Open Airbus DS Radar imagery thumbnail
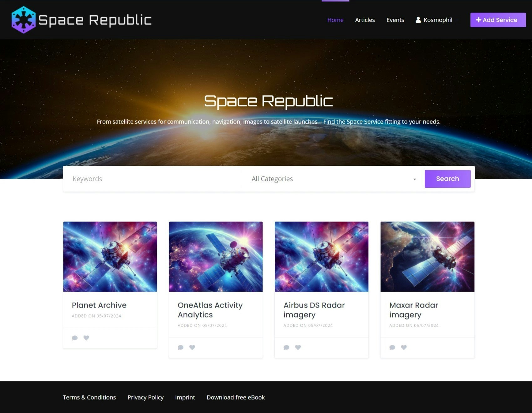Image resolution: width=532 pixels, height=413 pixels. (x=322, y=257)
